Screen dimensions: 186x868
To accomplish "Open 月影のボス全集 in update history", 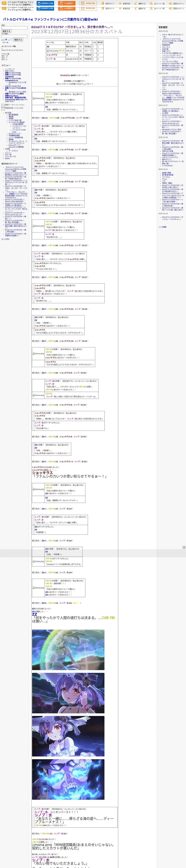I will [168, 151].
